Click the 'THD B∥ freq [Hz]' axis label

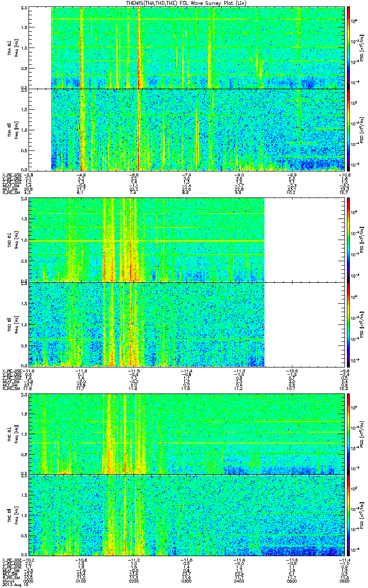pos(12,324)
